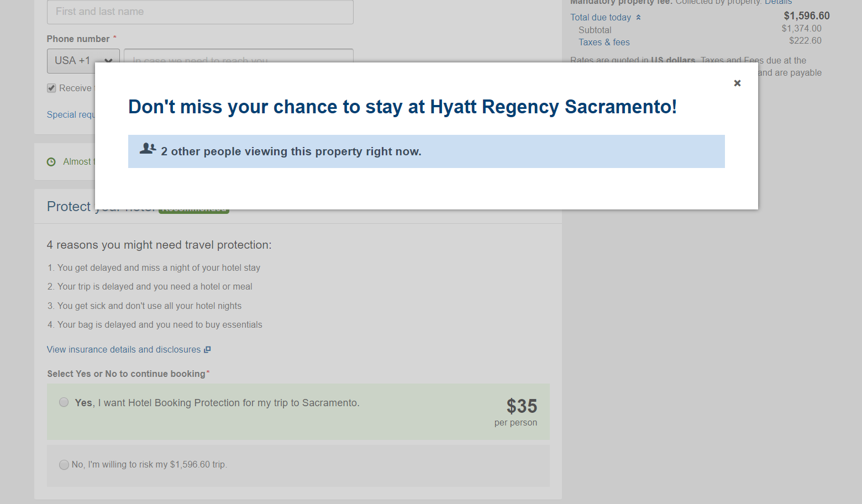Collapse Total due today chevron icon

pos(638,17)
